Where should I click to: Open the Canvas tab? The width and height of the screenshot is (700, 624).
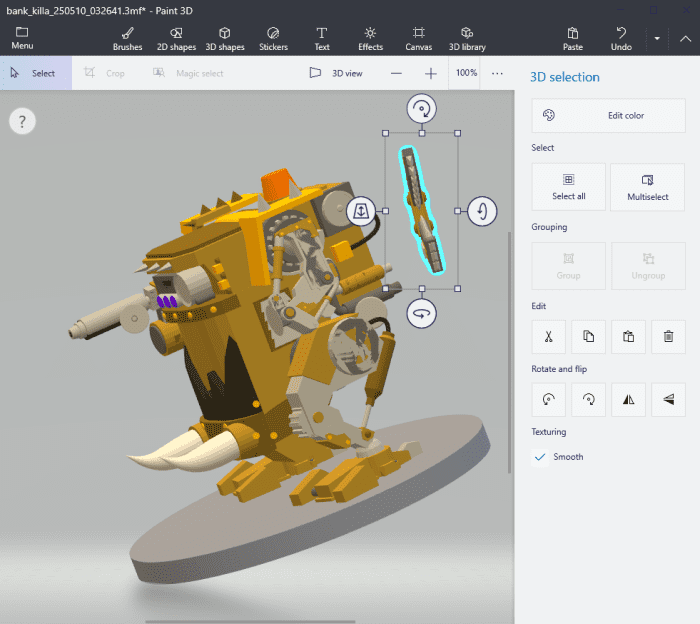coord(418,39)
